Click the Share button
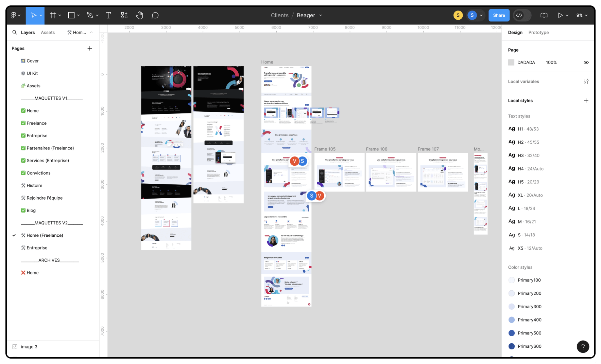Screen dimensions: 601x364 point(499,15)
